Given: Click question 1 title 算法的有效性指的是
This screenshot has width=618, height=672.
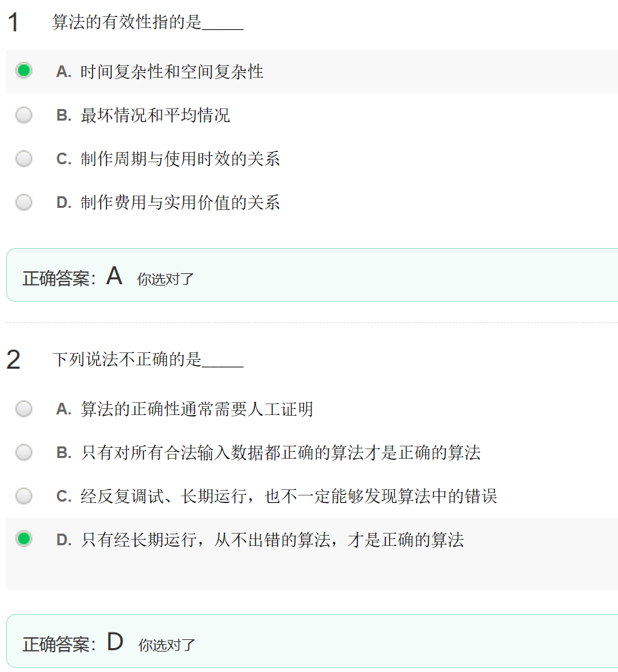Looking at the screenshot, I should pos(127,22).
